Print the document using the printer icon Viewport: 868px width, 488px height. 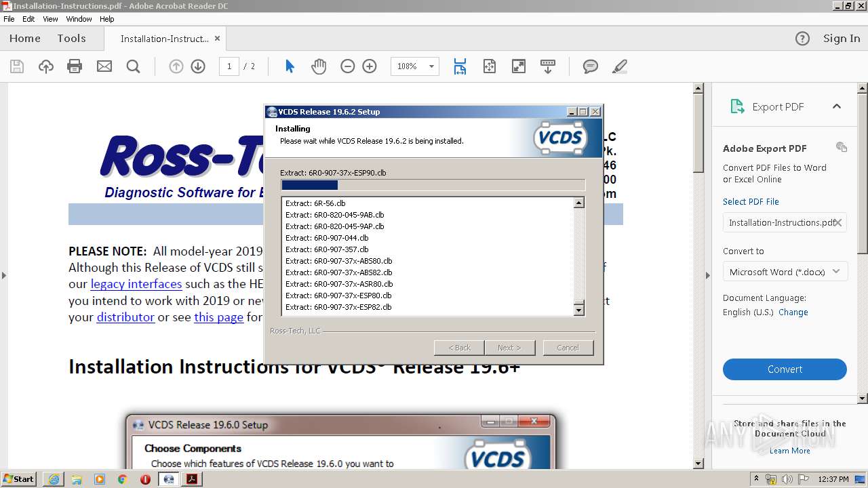coord(75,66)
